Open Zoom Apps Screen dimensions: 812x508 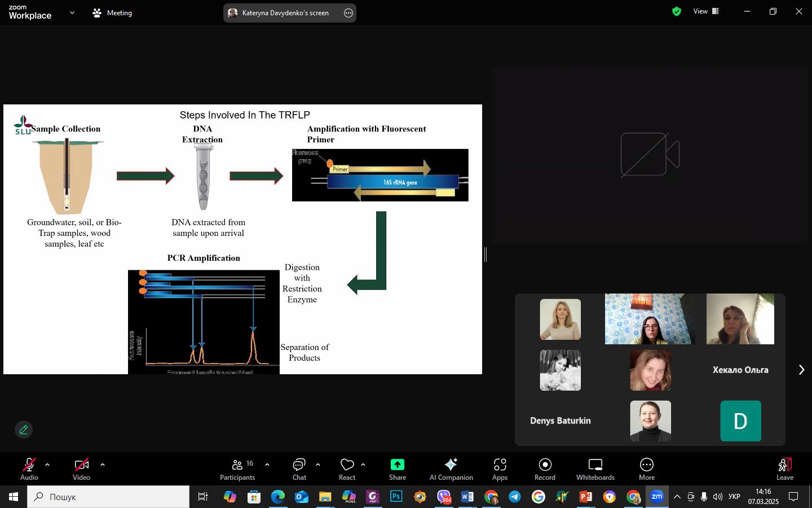click(x=500, y=469)
